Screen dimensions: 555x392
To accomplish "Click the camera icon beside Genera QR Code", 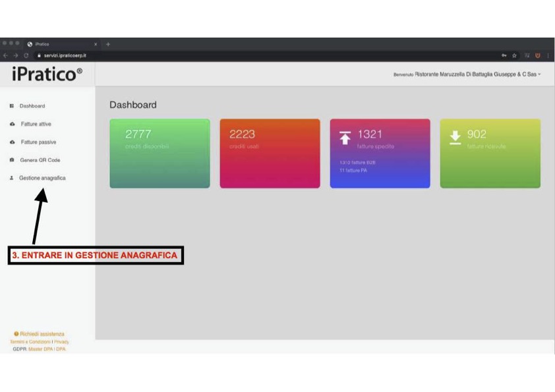I will 12,160.
